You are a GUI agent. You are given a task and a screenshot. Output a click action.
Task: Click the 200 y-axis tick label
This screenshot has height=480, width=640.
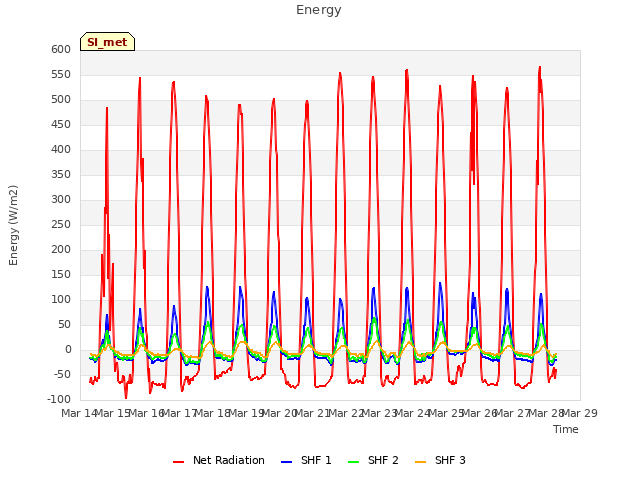pos(61,249)
